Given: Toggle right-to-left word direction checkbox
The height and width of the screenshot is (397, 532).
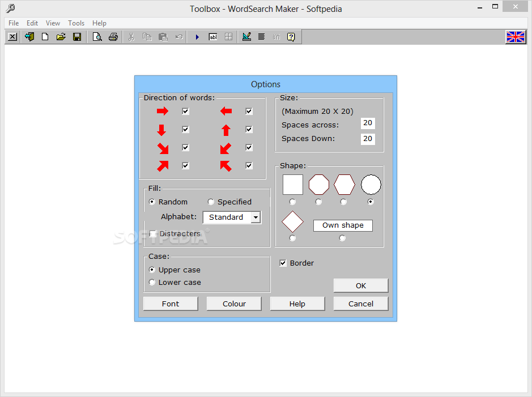Looking at the screenshot, I should click(x=249, y=111).
